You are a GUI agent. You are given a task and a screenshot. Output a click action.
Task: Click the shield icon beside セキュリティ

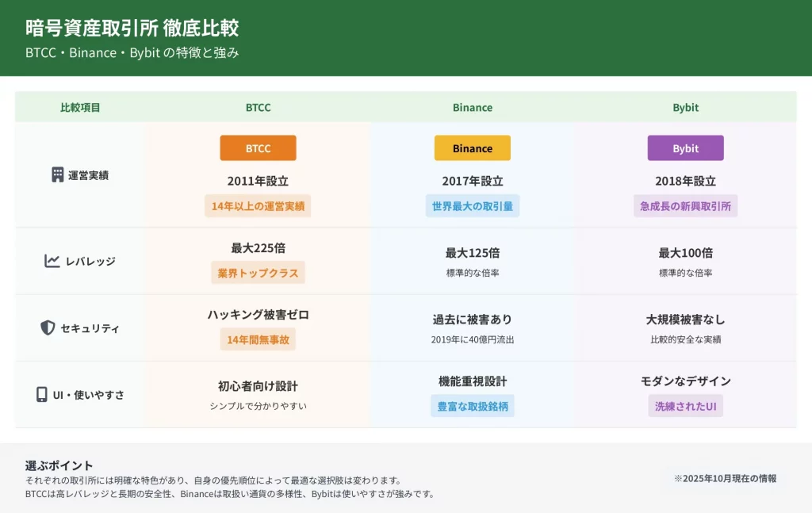[48, 328]
